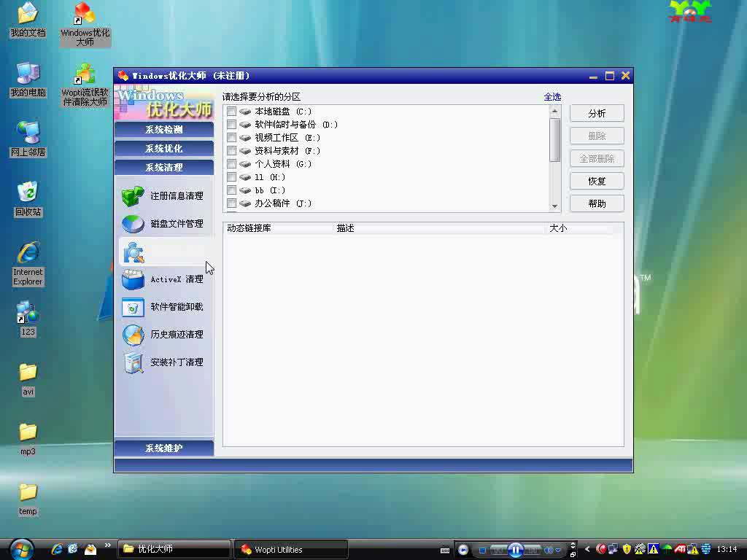This screenshot has height=560, width=747.
Task: Check the 办公稿件 (J:) partition checkbox
Action: 231,203
